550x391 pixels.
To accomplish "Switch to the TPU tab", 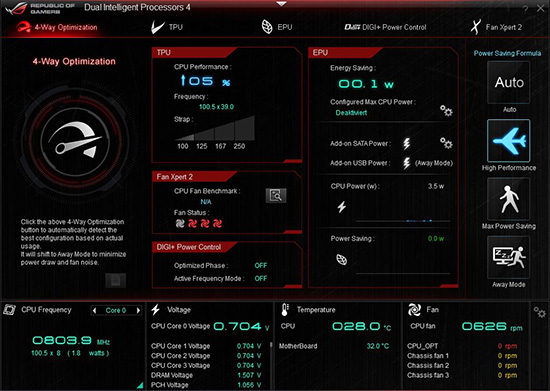I will [x=167, y=27].
